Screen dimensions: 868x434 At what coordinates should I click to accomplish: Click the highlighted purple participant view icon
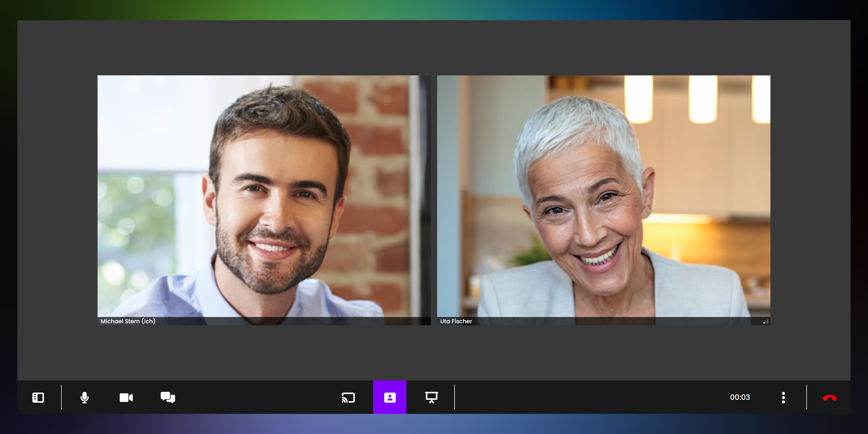pyautogui.click(x=390, y=398)
